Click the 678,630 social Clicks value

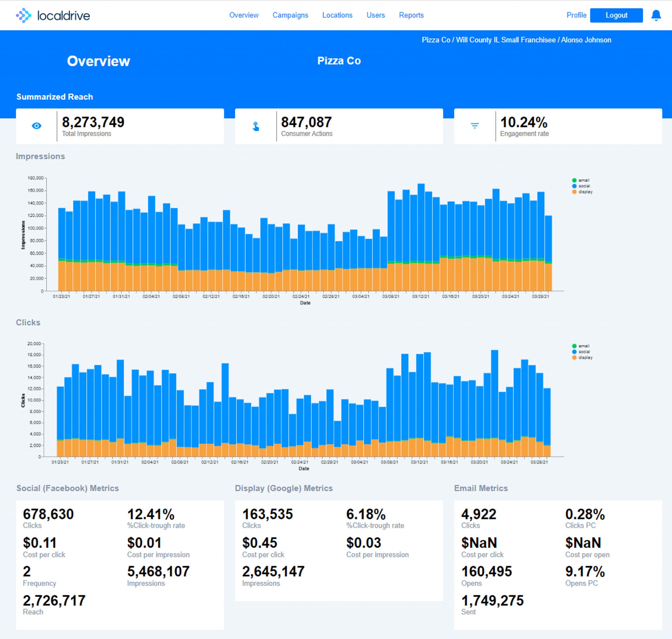[x=48, y=514]
